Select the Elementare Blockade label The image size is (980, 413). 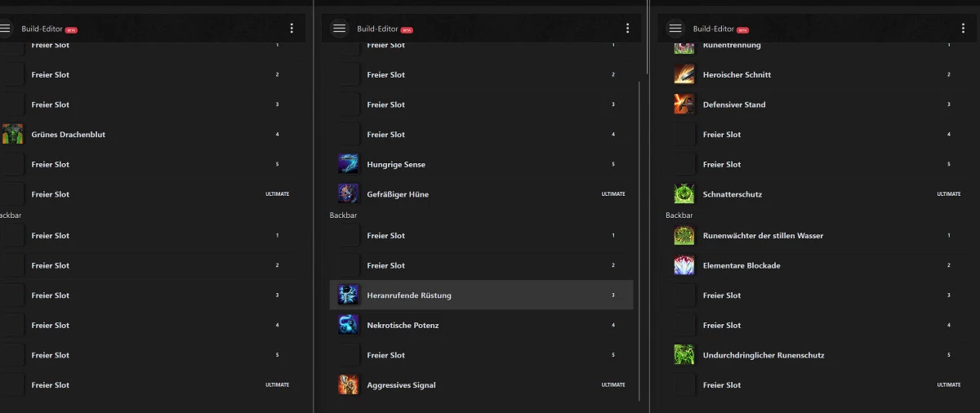(x=742, y=265)
